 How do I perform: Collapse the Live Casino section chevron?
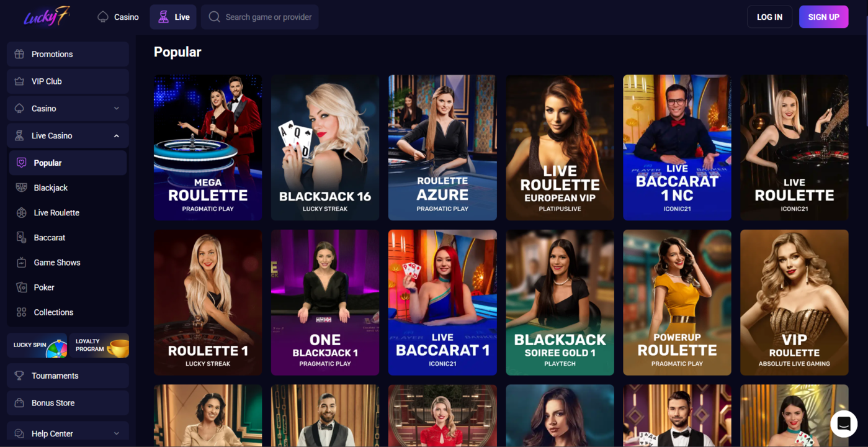117,136
